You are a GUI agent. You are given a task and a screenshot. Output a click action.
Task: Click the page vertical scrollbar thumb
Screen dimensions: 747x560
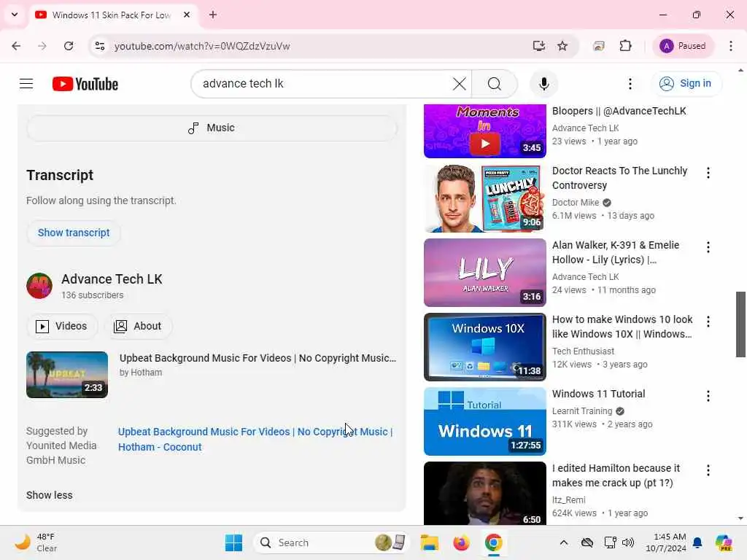click(740, 324)
